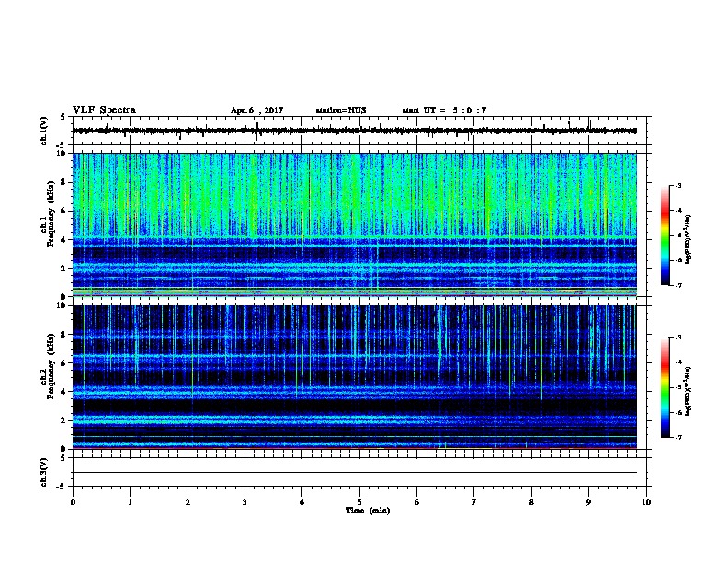Click the "8" tick on ch.1 frequency axis

point(63,182)
